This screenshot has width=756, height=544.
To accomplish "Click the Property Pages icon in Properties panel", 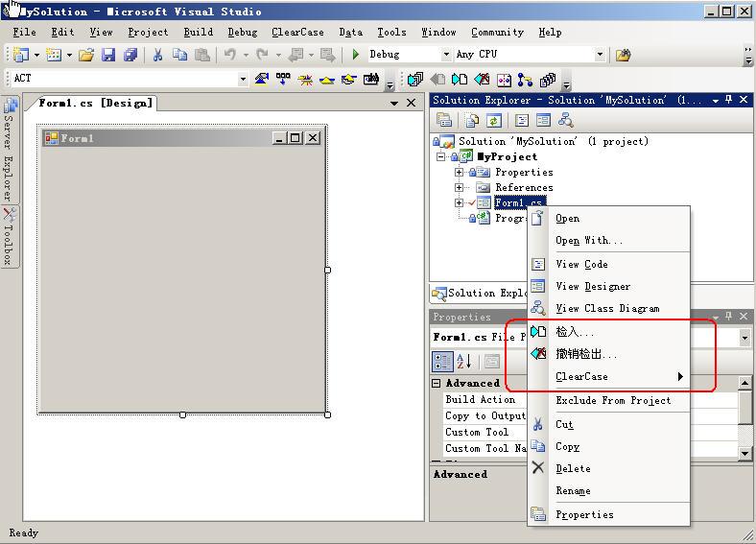I will pos(492,361).
